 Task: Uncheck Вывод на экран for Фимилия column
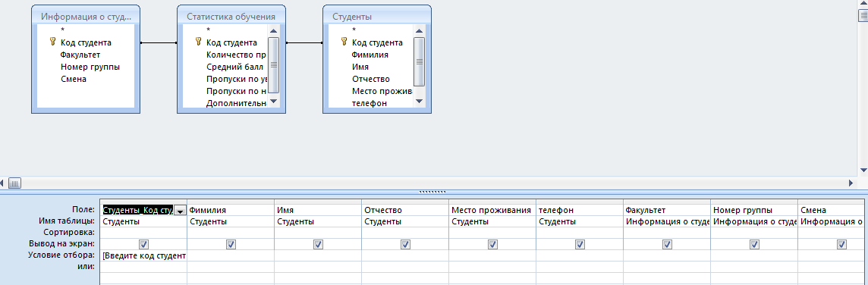[231, 244]
